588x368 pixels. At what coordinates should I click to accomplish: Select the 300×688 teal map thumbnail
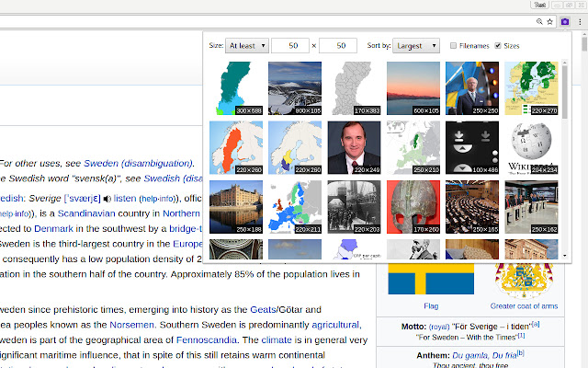click(x=236, y=88)
